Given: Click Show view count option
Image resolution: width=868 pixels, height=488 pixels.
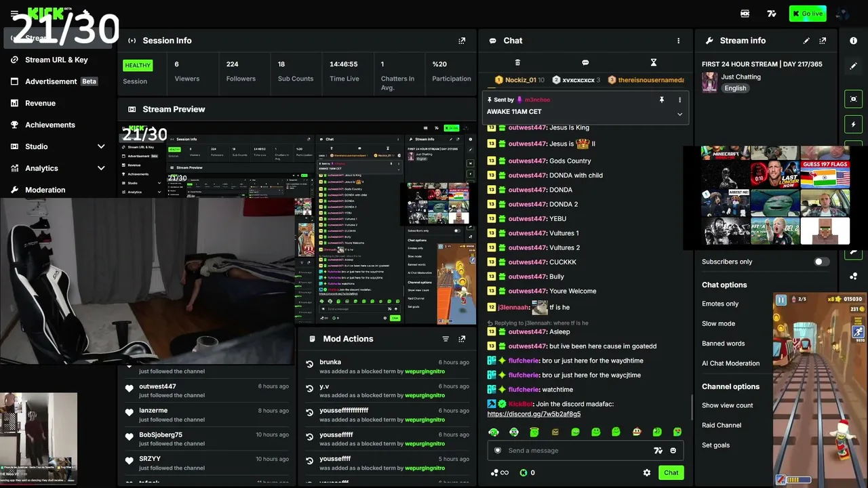Looking at the screenshot, I should (727, 405).
